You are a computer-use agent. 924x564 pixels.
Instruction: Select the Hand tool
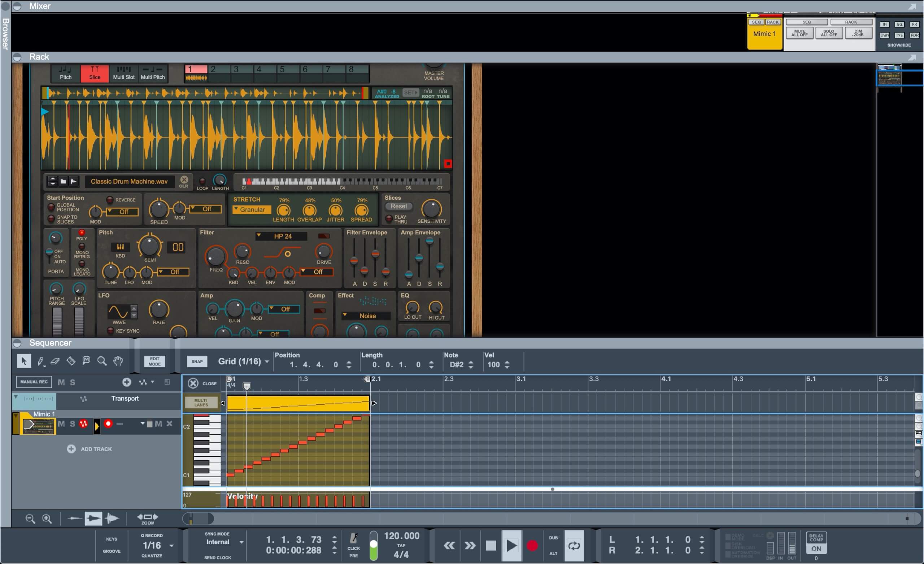pyautogui.click(x=118, y=361)
